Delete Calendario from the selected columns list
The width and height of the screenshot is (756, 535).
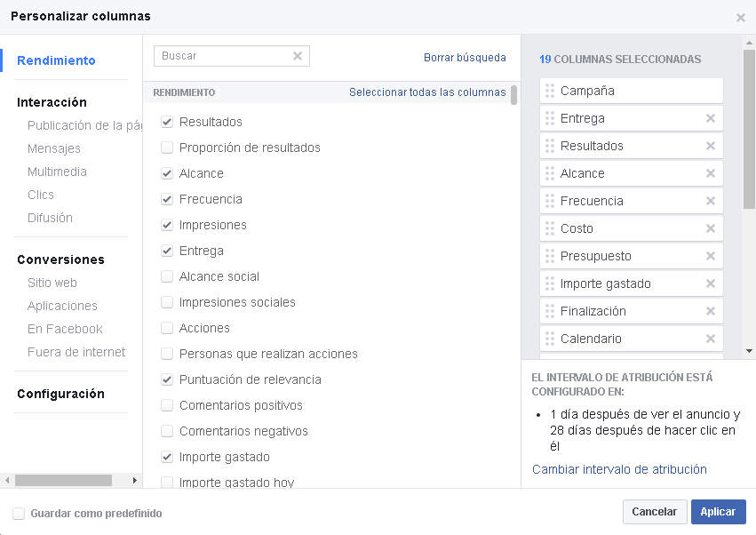coord(710,339)
